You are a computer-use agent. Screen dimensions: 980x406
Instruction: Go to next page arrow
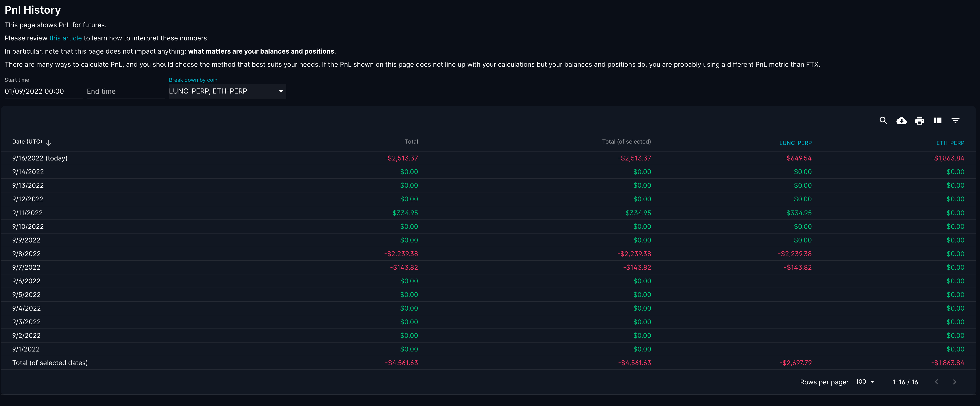tap(954, 382)
